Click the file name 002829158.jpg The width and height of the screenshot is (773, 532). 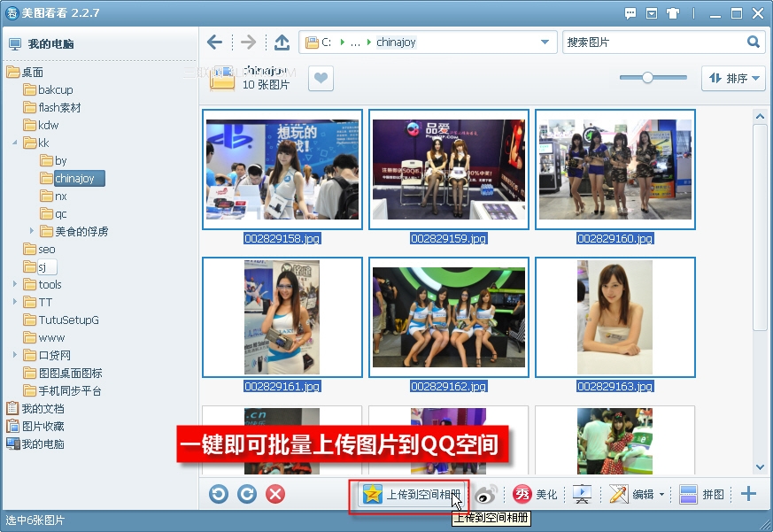coord(282,239)
